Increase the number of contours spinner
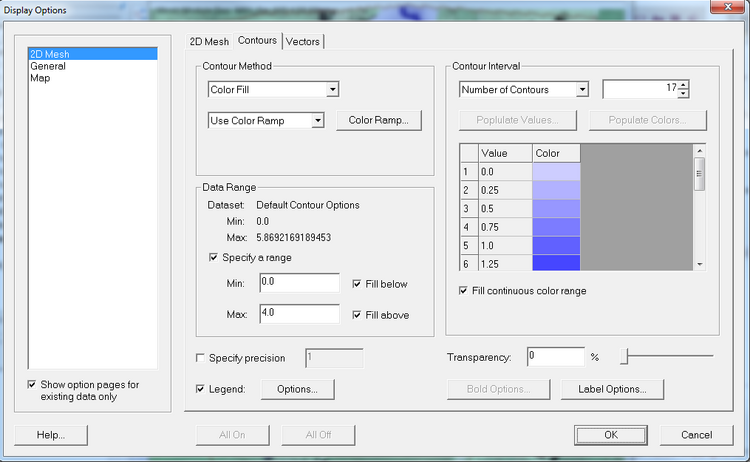Image resolution: width=750 pixels, height=462 pixels. click(x=683, y=85)
